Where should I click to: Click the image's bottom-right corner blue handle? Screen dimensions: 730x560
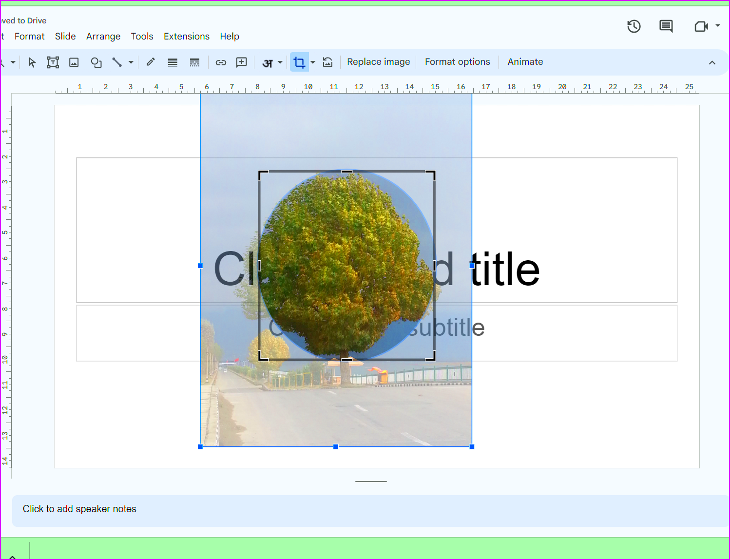(472, 447)
